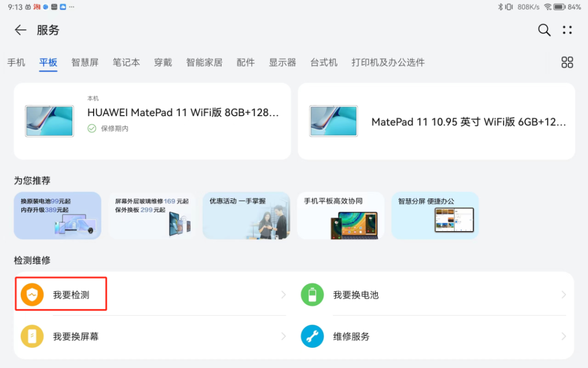Tap the 保修期内 warranty status text
This screenshot has height=368, width=588.
(x=115, y=128)
